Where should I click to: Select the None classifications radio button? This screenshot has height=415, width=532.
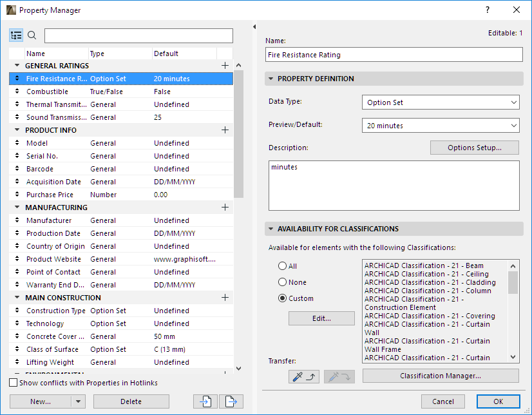[282, 282]
